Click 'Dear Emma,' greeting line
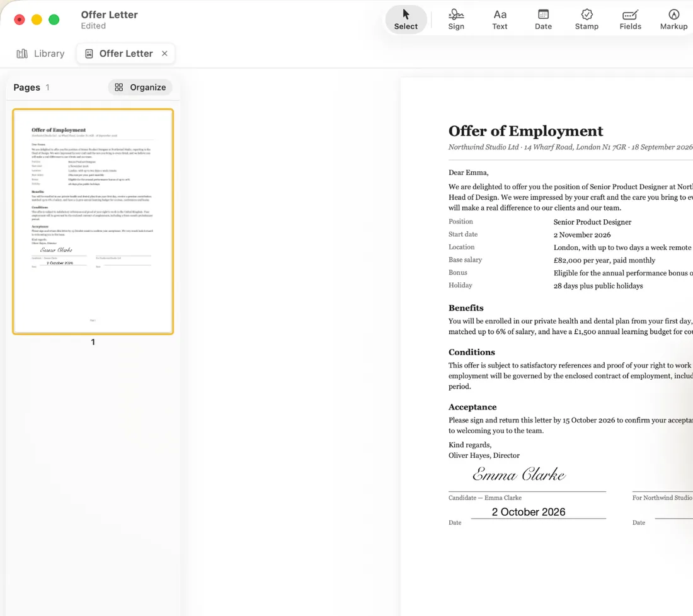This screenshot has width=693, height=616. tap(469, 173)
